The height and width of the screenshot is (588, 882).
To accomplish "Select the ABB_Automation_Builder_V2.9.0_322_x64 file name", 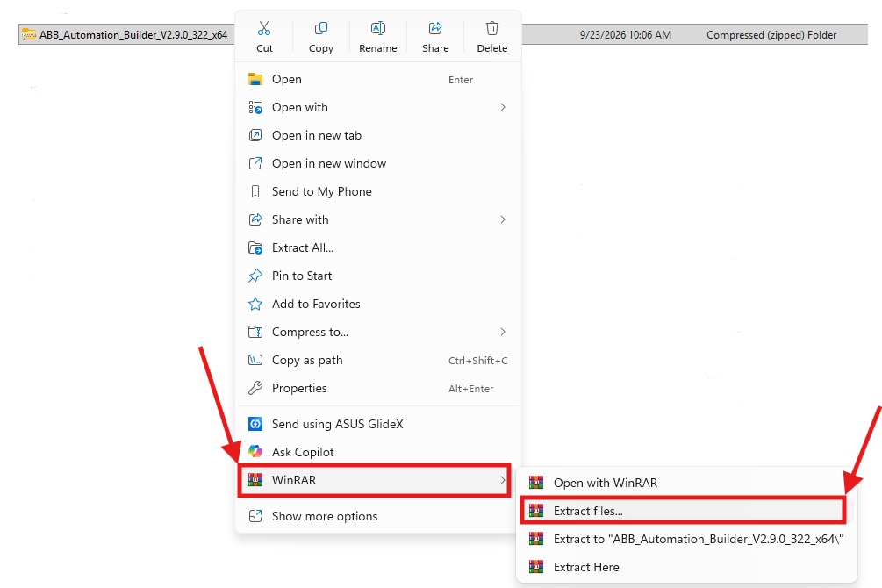I will pyautogui.click(x=133, y=35).
